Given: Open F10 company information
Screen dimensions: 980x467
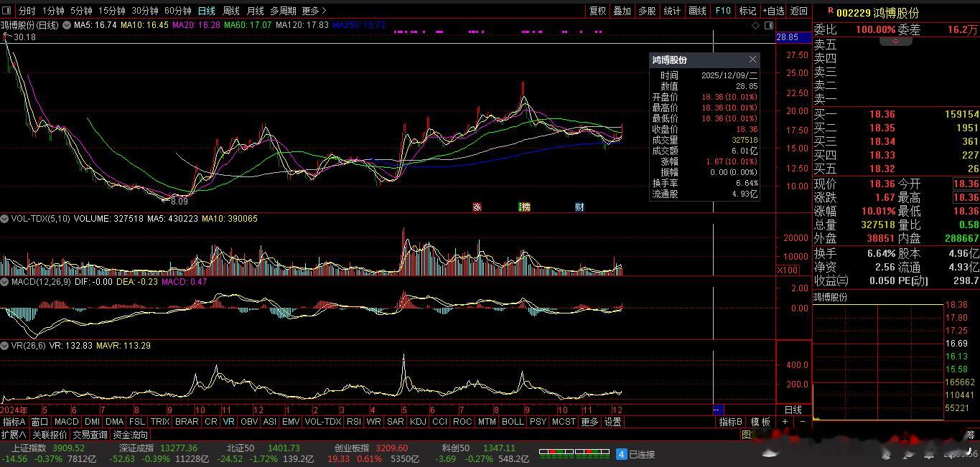Looking at the screenshot, I should click(723, 11).
